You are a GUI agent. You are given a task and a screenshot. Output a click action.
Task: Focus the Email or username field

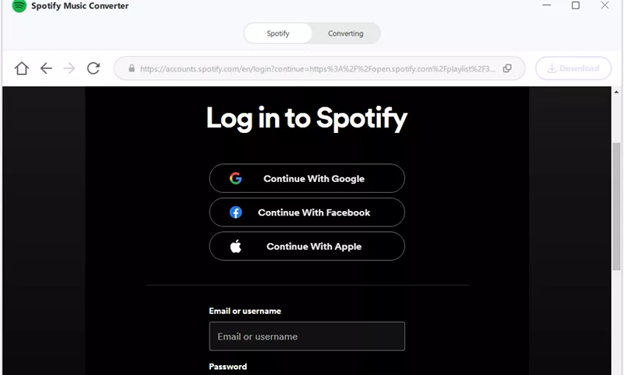(307, 336)
